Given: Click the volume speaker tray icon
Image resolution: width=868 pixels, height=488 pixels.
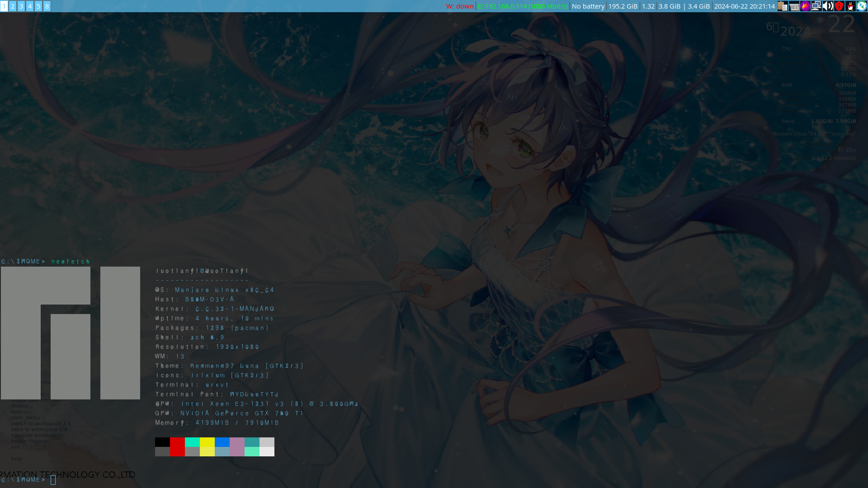Looking at the screenshot, I should point(828,6).
